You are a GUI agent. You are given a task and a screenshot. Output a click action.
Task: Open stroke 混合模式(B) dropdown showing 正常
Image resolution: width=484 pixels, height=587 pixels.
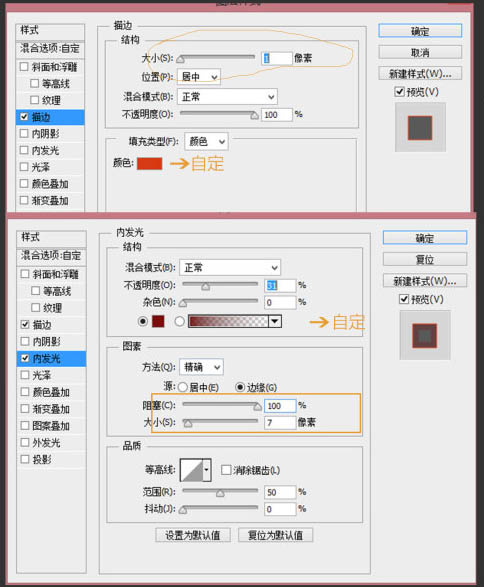227,97
